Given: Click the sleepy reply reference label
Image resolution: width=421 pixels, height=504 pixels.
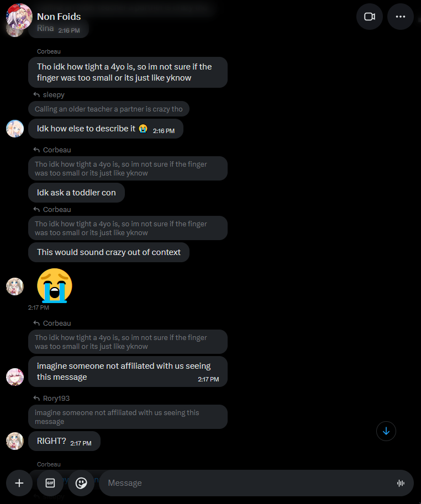Looking at the screenshot, I should click(54, 95).
